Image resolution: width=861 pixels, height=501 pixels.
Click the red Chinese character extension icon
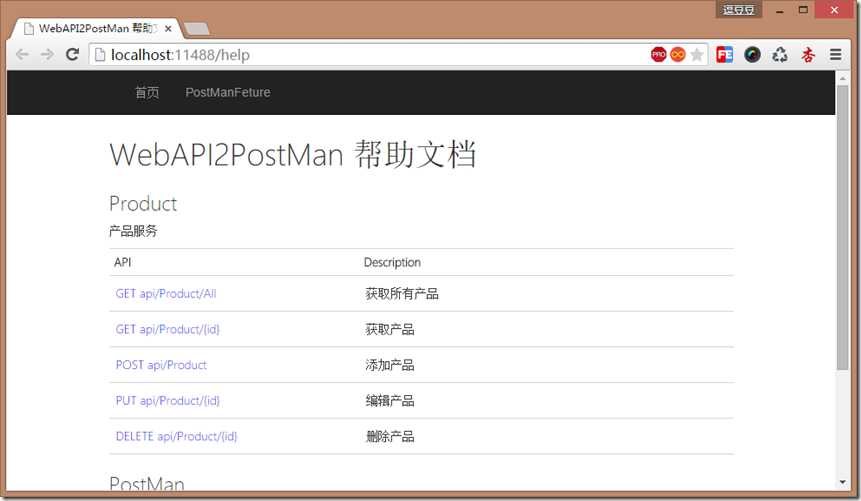point(808,54)
